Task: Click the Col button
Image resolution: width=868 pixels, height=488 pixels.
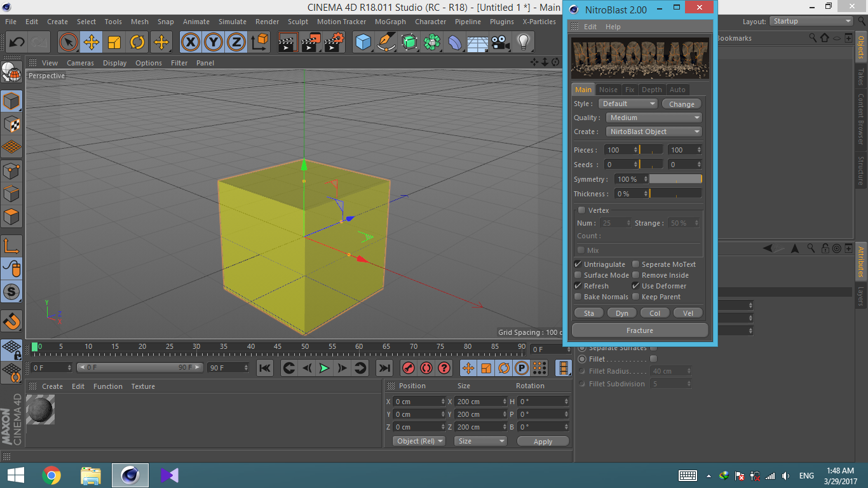Action: [x=655, y=313]
